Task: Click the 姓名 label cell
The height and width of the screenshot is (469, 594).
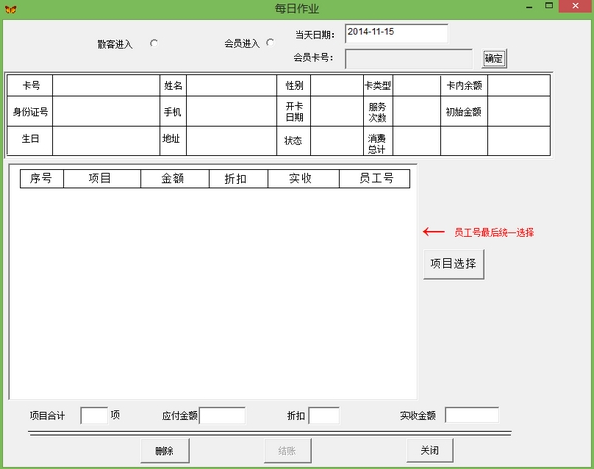Action: point(173,85)
